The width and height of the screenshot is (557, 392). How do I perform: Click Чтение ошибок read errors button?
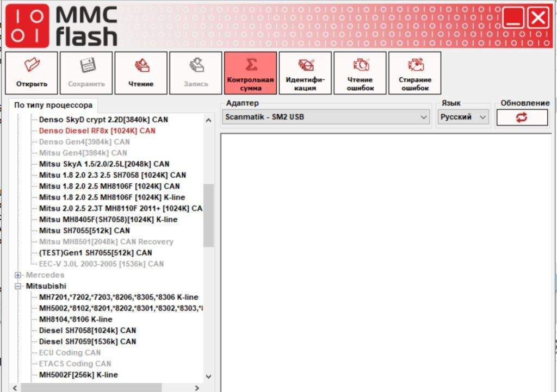[360, 73]
